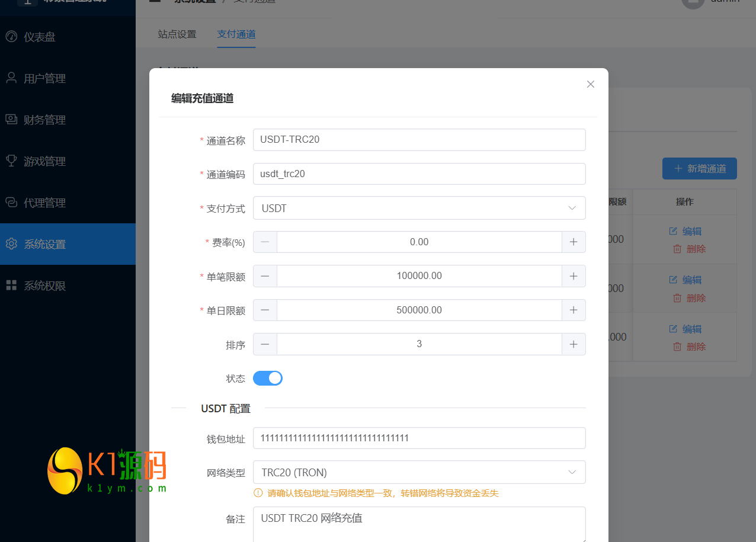Image resolution: width=756 pixels, height=542 pixels.
Task: Increase the 费率(%) value
Action: coord(574,242)
